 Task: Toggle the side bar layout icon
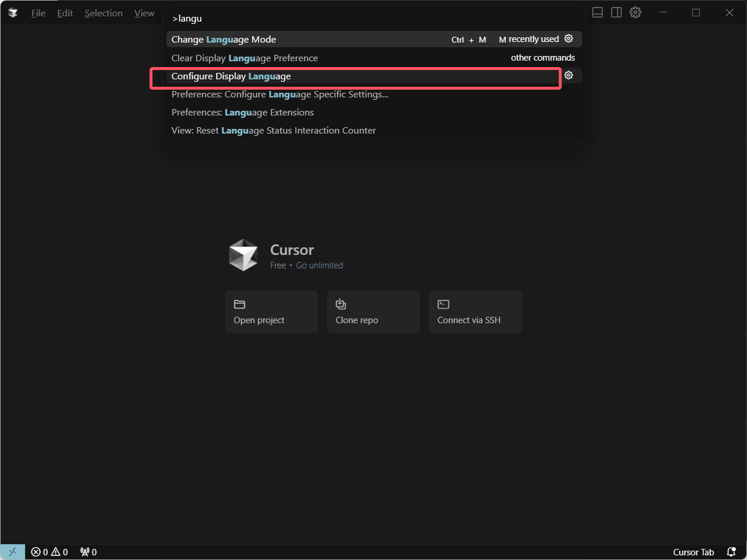click(616, 12)
